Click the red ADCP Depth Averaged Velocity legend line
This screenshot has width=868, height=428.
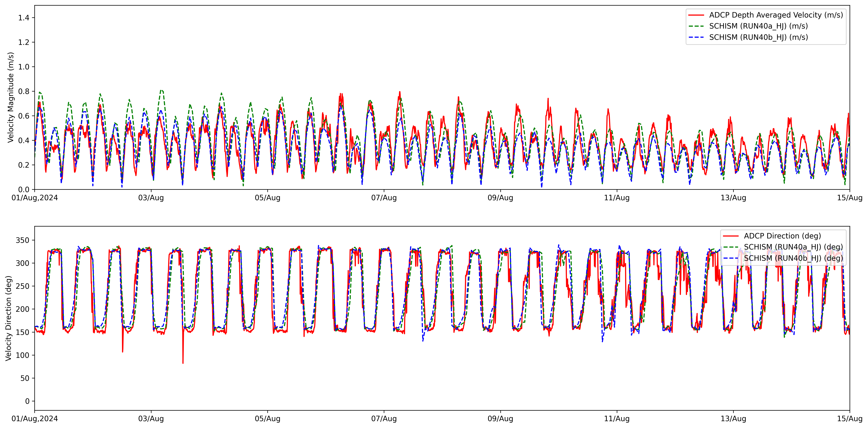point(696,15)
